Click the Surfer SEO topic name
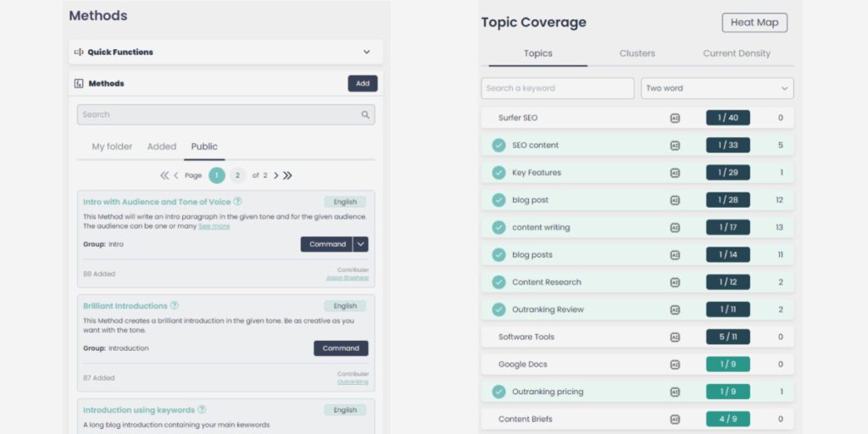Image resolution: width=868 pixels, height=434 pixels. click(518, 118)
